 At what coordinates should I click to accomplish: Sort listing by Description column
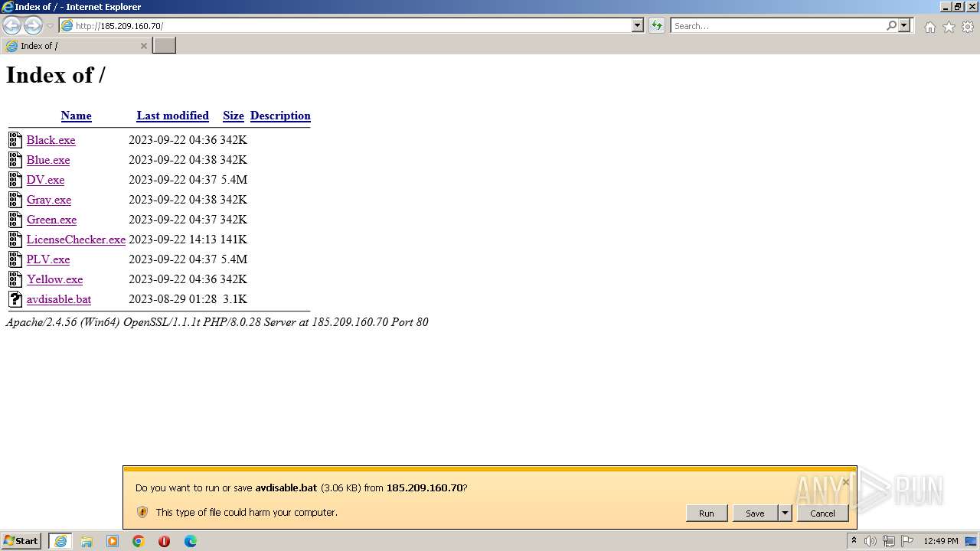click(280, 116)
